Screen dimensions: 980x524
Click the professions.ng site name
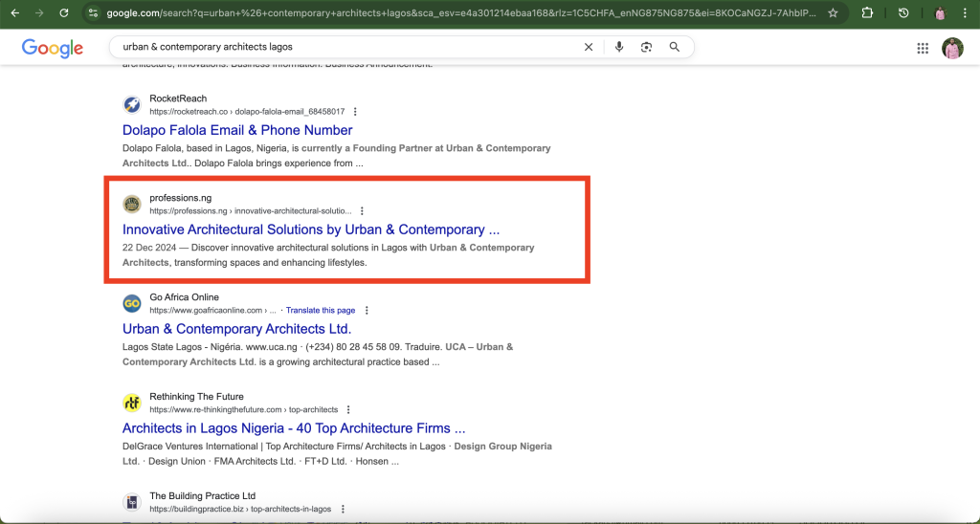[181, 197]
